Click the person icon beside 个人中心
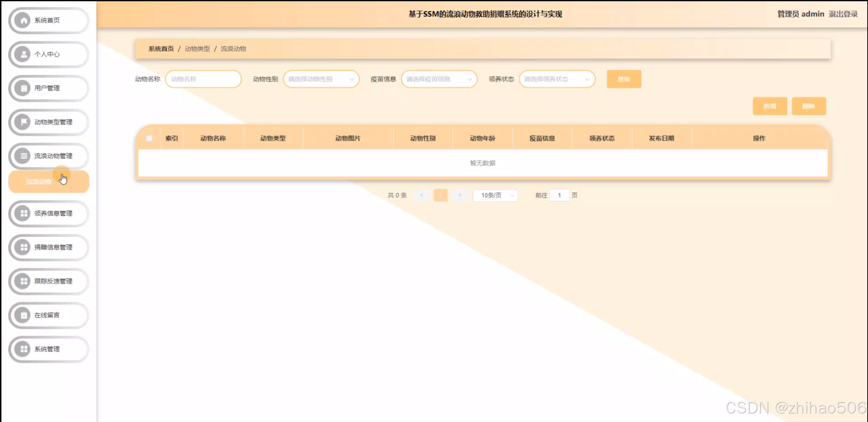 [x=23, y=54]
